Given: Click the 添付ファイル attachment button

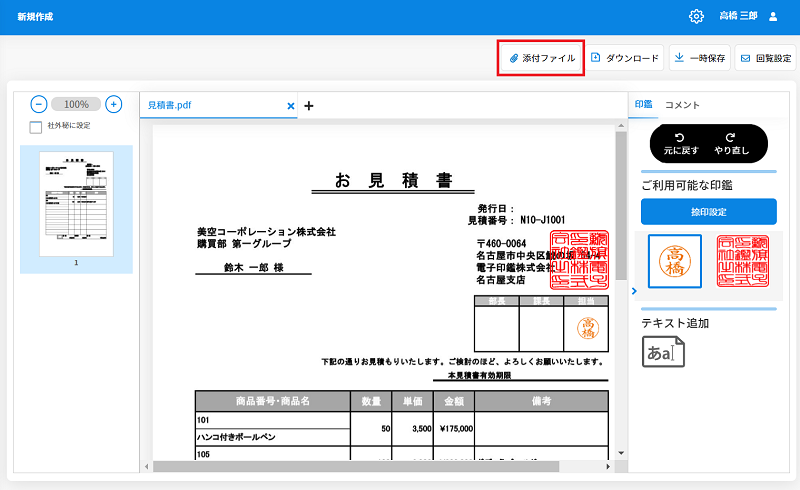Looking at the screenshot, I should [542, 58].
